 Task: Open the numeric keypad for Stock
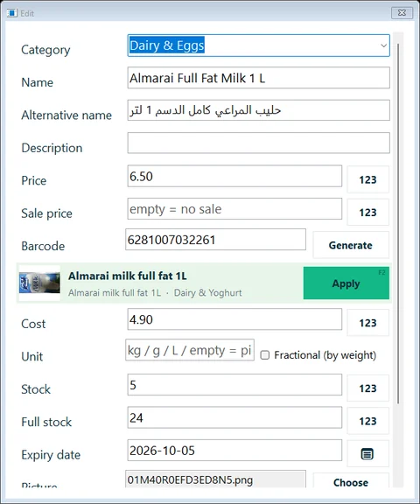tap(367, 388)
